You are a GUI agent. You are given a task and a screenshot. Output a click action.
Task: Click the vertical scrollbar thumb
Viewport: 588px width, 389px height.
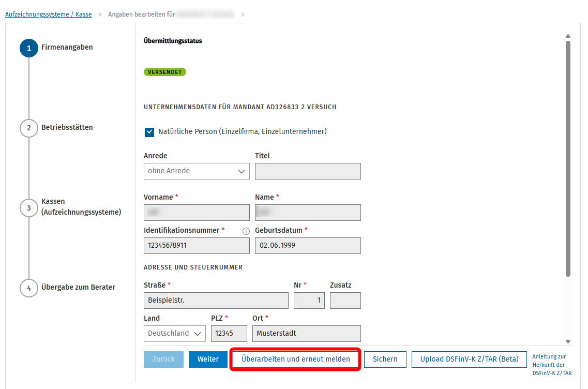tap(568, 159)
